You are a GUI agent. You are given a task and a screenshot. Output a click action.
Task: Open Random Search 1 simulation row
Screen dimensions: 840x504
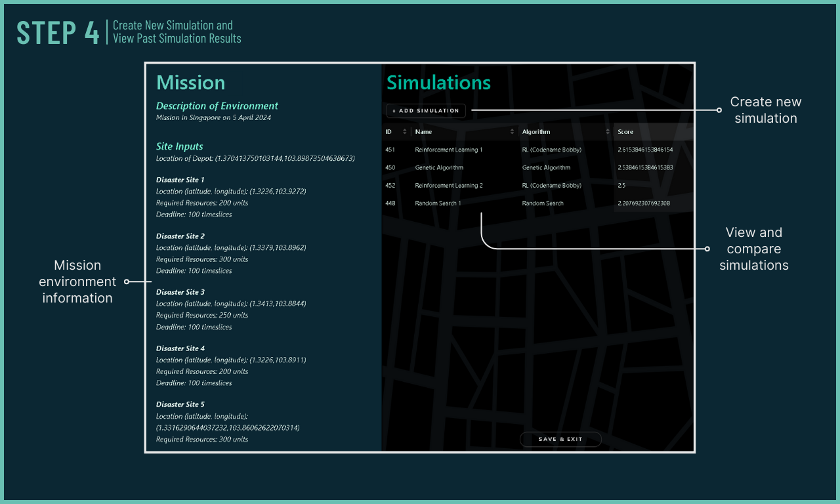(x=537, y=203)
